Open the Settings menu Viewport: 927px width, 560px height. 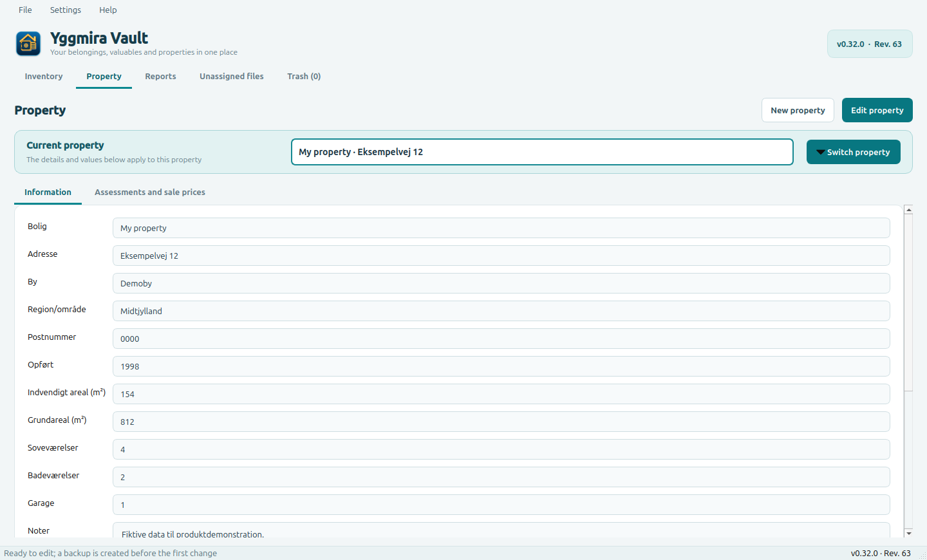pyautogui.click(x=66, y=10)
